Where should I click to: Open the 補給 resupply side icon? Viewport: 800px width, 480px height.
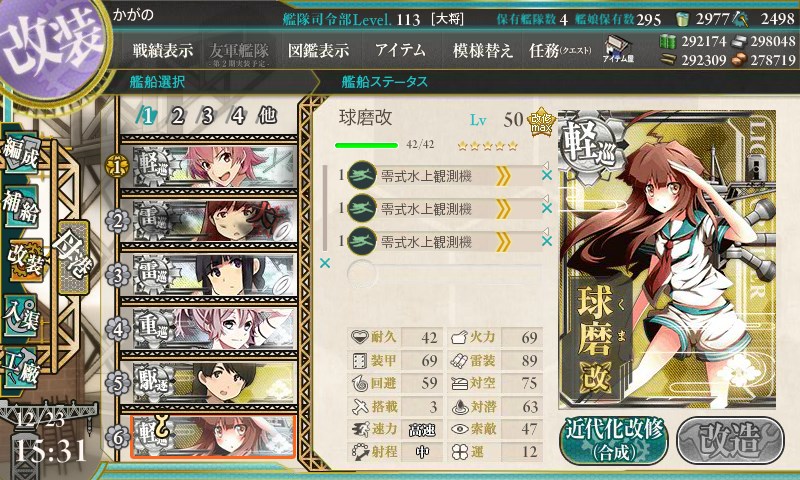point(21,206)
